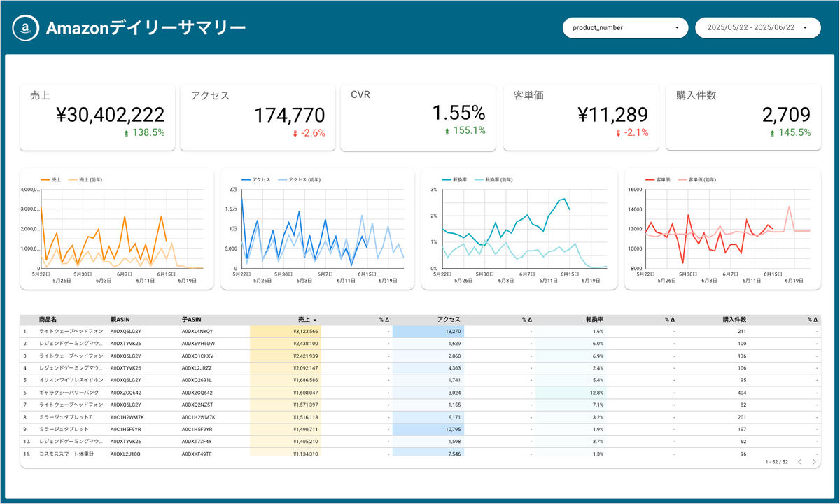Click the next page chevron below the table
The width and height of the screenshot is (840, 504).
click(815, 462)
